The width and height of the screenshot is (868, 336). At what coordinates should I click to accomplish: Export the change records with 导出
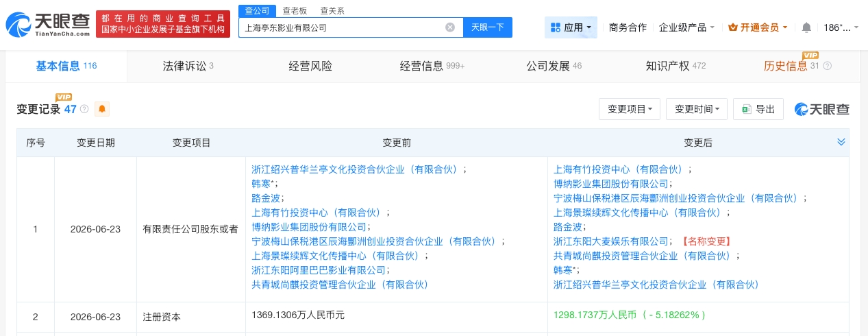(x=758, y=109)
